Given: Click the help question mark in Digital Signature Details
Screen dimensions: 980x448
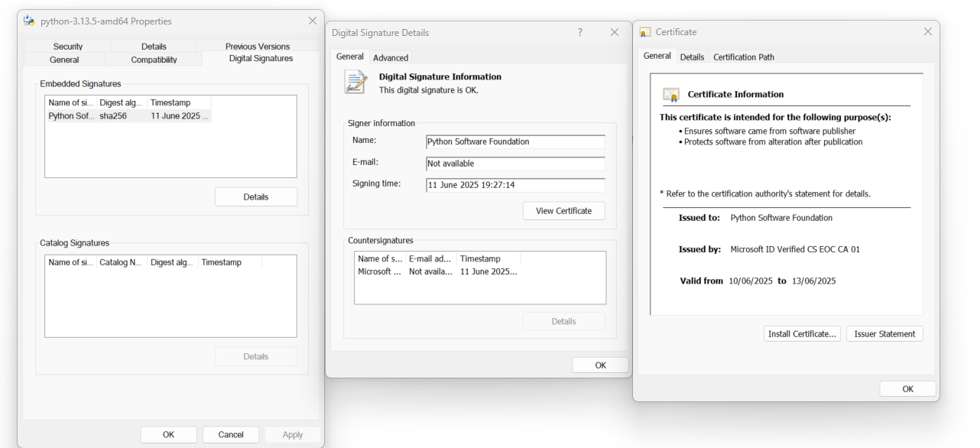Looking at the screenshot, I should pos(580,32).
